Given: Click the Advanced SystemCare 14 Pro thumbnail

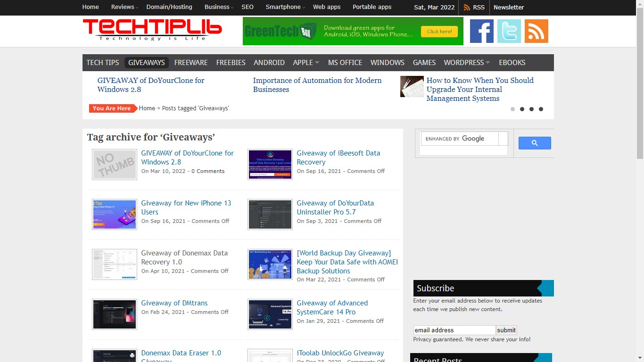Looking at the screenshot, I should coord(270,314).
